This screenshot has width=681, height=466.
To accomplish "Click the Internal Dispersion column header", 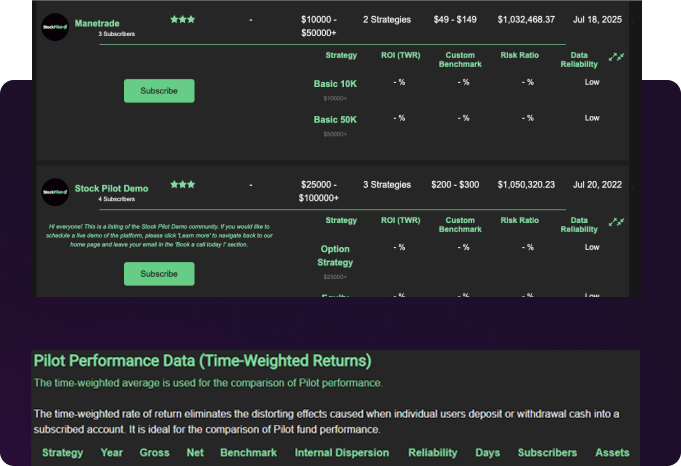I will pos(342,453).
